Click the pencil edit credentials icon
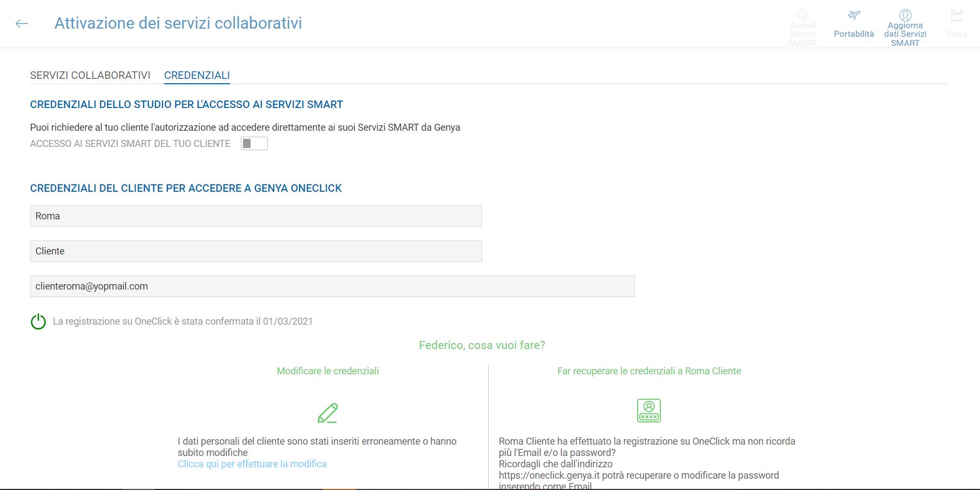This screenshot has width=980, height=490. click(328, 413)
